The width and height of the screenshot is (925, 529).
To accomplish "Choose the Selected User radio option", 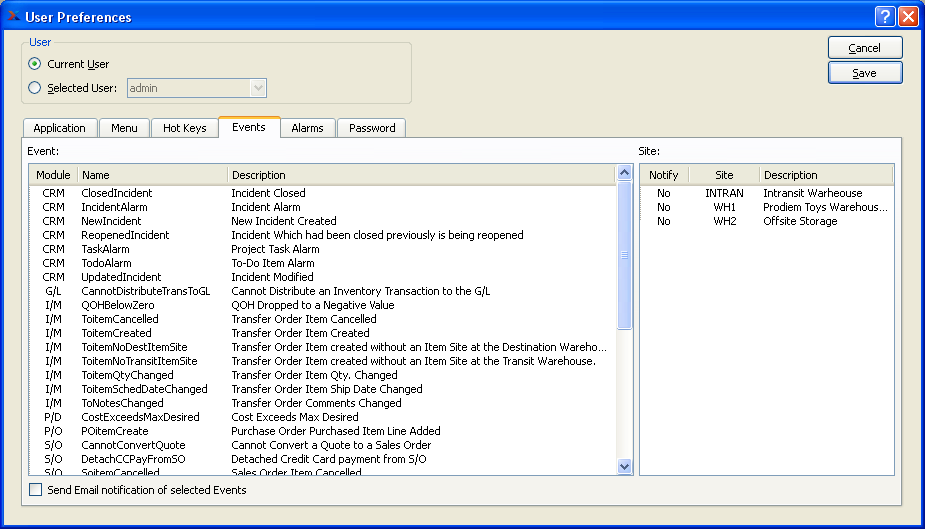I will 35,88.
